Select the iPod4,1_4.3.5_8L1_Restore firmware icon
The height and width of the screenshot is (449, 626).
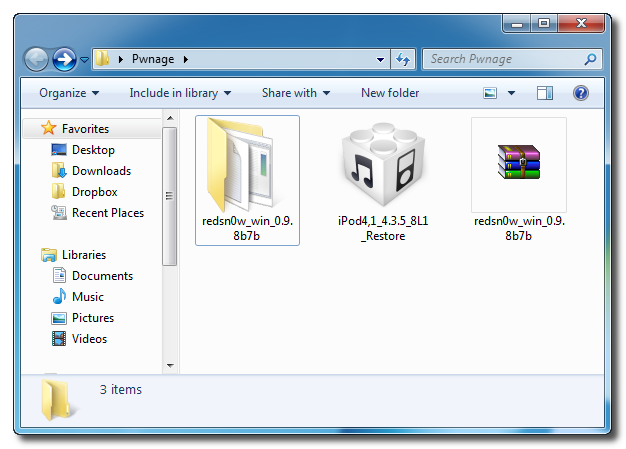(x=383, y=164)
